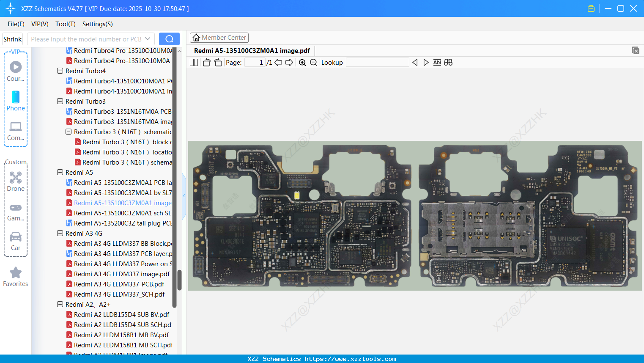Go to the next PDF page arrow

288,62
